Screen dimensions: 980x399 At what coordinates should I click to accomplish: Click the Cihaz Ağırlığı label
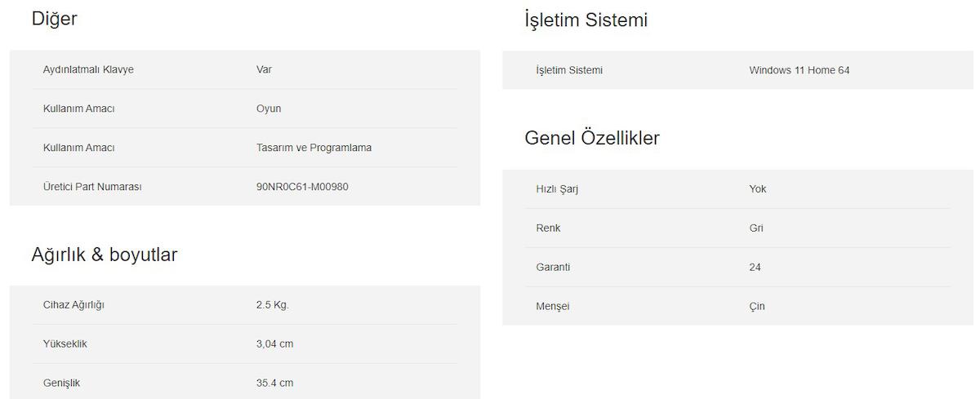[x=73, y=305]
